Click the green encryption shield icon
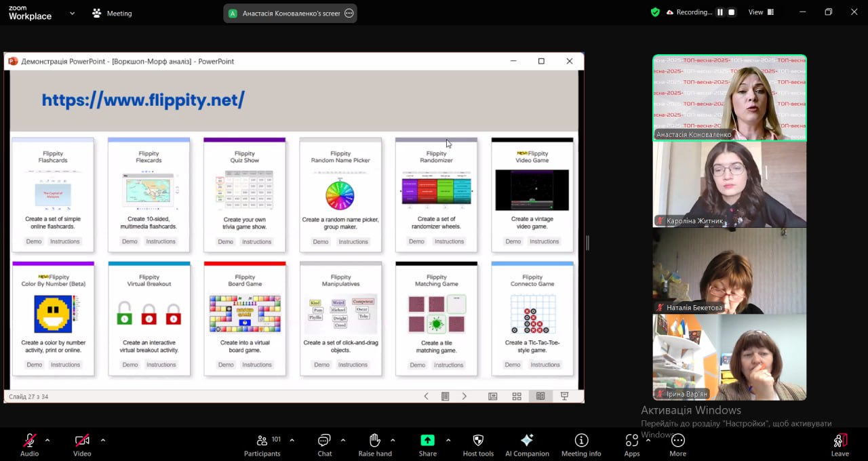The height and width of the screenshot is (461, 868). 655,12
